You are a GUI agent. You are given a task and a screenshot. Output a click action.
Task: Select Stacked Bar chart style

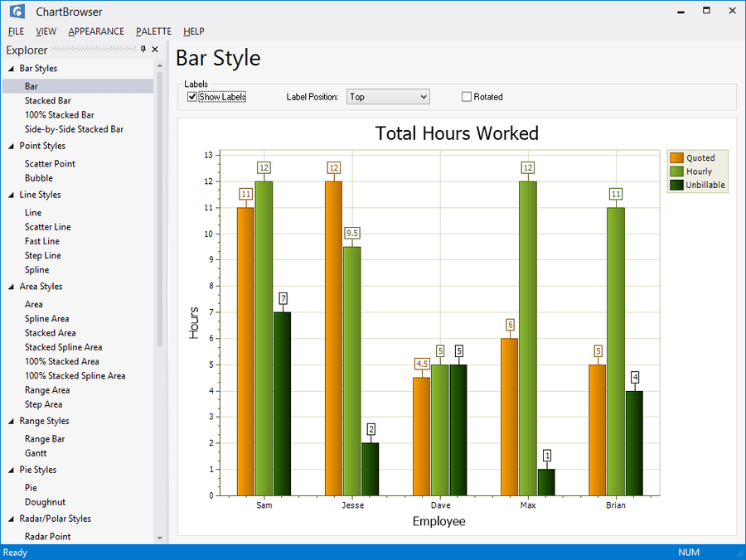coord(47,101)
